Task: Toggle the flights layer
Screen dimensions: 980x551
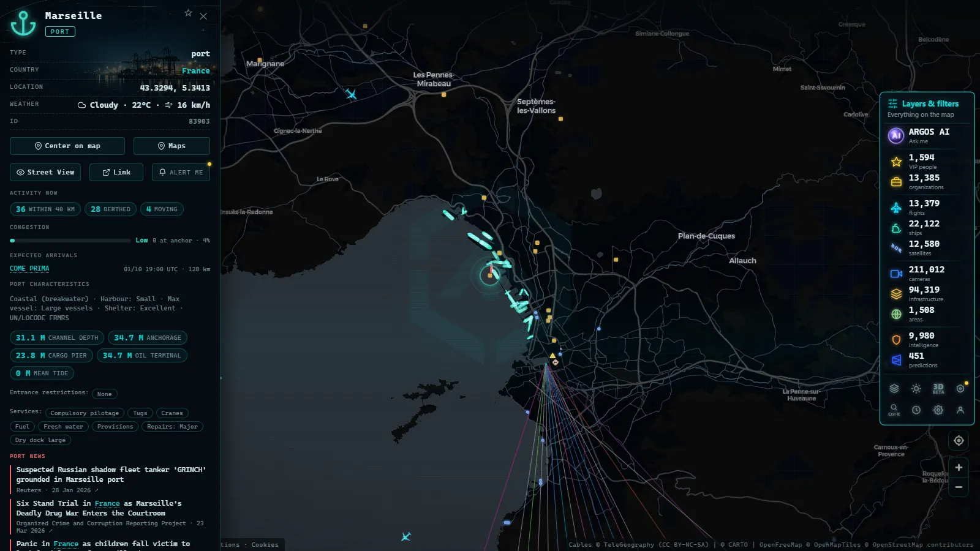Action: [x=927, y=208]
